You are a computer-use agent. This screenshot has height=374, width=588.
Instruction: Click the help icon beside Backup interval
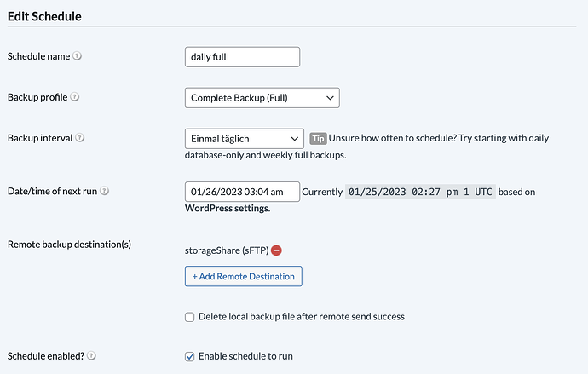tap(80, 138)
